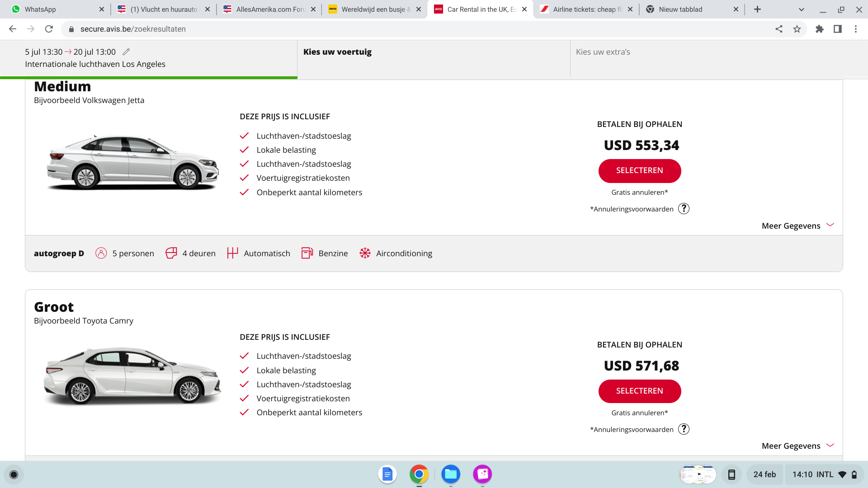Image resolution: width=868 pixels, height=488 pixels.
Task: Click the help icon beside Medium Annuleringsvoorwaarden
Action: coord(684,209)
